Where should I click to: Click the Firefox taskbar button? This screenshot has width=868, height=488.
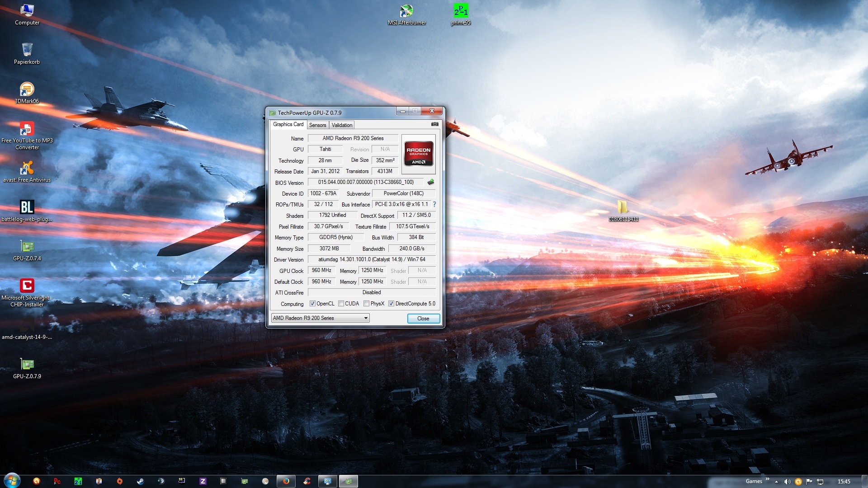pos(286,481)
